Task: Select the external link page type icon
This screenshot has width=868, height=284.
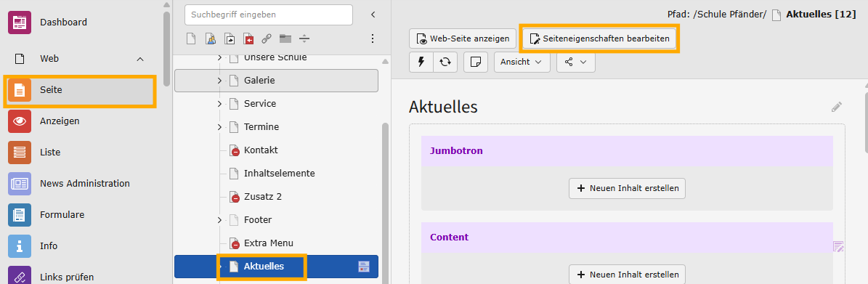Action: [267, 38]
